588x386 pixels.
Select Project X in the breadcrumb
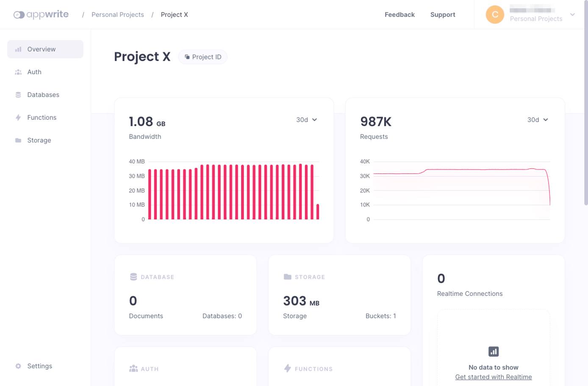click(x=175, y=14)
